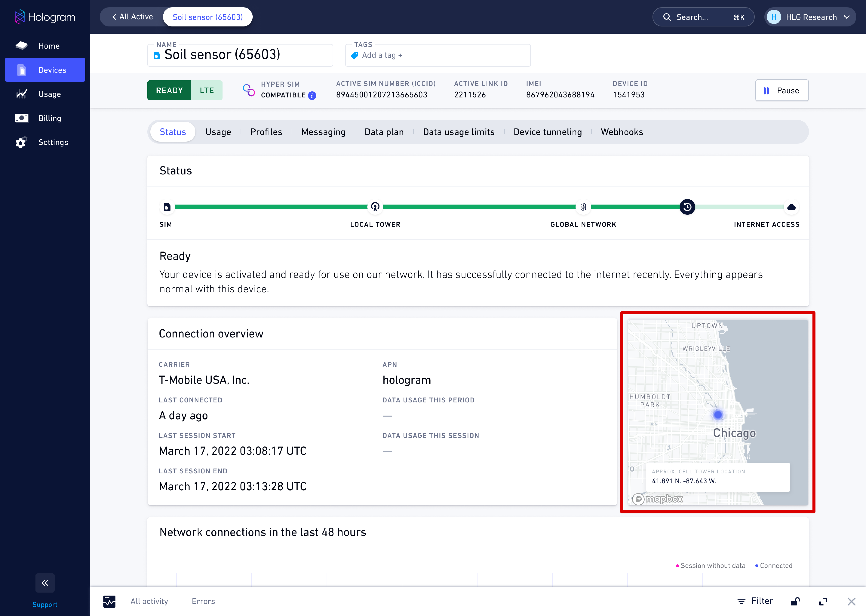Click the current-progress clock marker

687,207
